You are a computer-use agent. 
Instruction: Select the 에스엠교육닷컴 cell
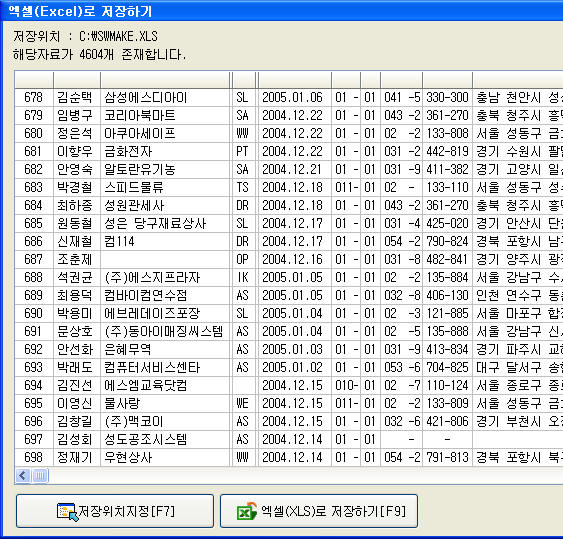(165, 385)
